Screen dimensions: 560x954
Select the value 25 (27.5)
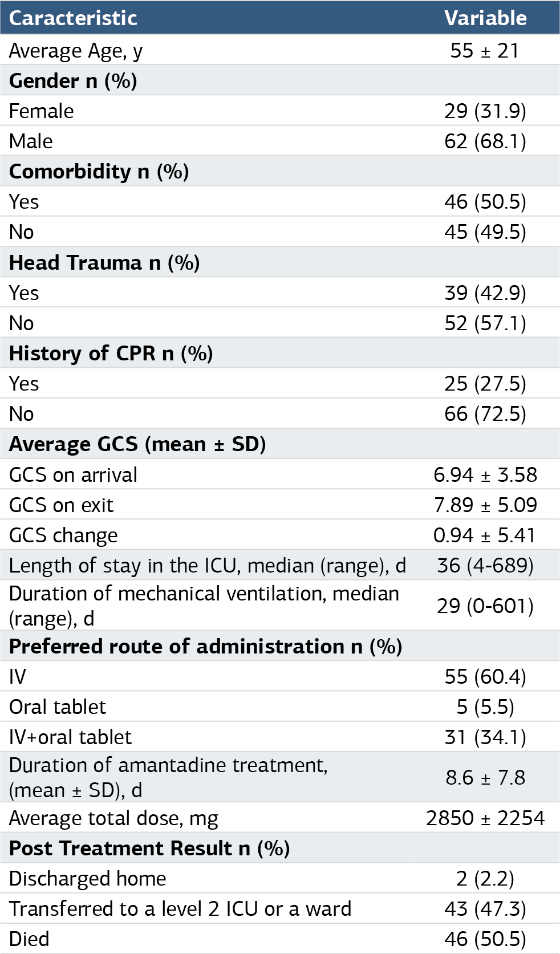(485, 384)
